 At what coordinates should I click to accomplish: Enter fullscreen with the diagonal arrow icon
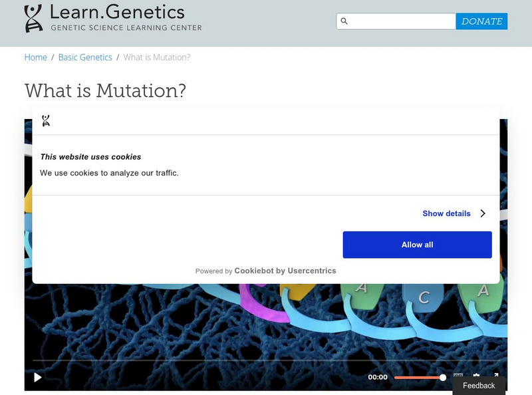[x=496, y=375]
